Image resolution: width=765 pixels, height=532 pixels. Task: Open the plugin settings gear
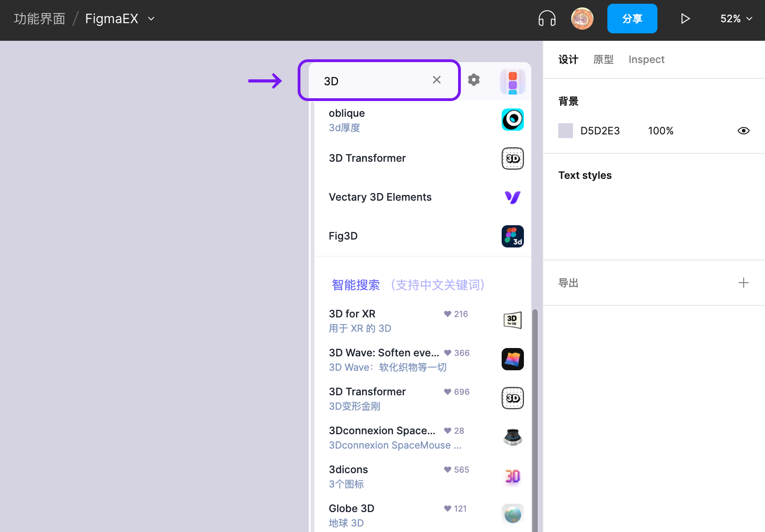tap(474, 80)
